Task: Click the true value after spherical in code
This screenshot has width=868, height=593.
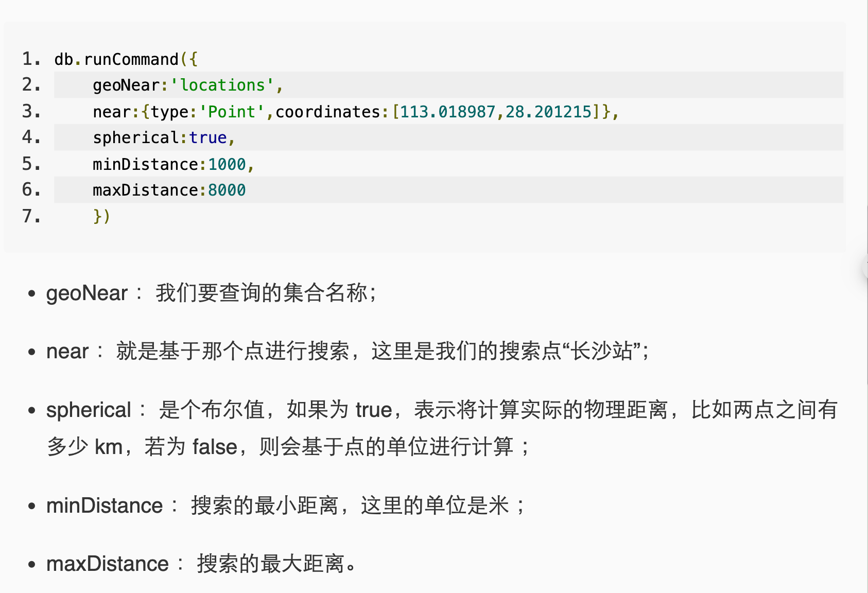Action: coord(208,138)
